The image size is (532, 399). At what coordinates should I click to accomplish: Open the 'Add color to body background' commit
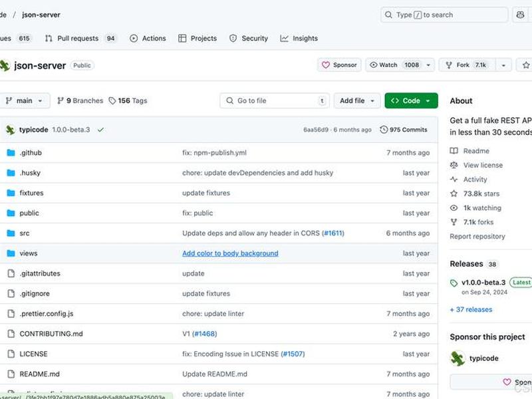pyautogui.click(x=230, y=253)
